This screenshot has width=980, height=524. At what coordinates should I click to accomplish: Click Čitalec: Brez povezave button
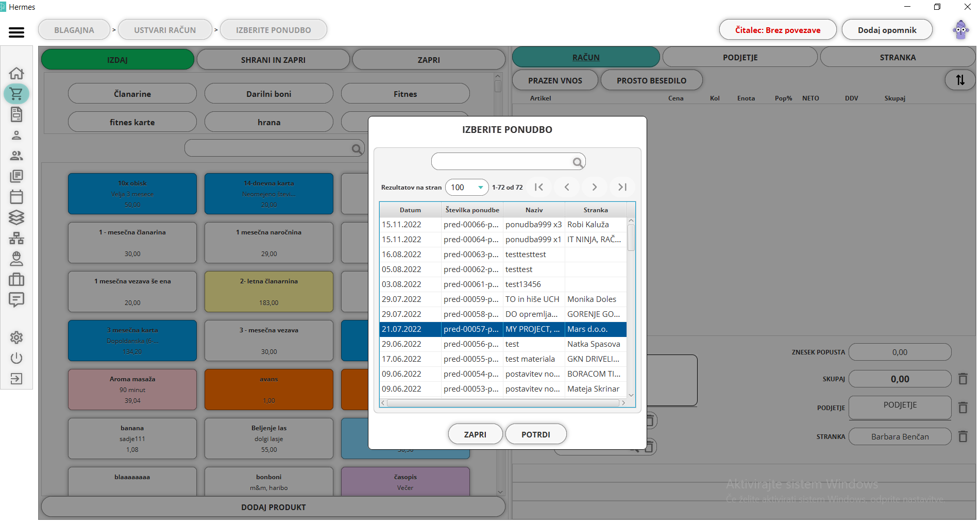(x=778, y=30)
